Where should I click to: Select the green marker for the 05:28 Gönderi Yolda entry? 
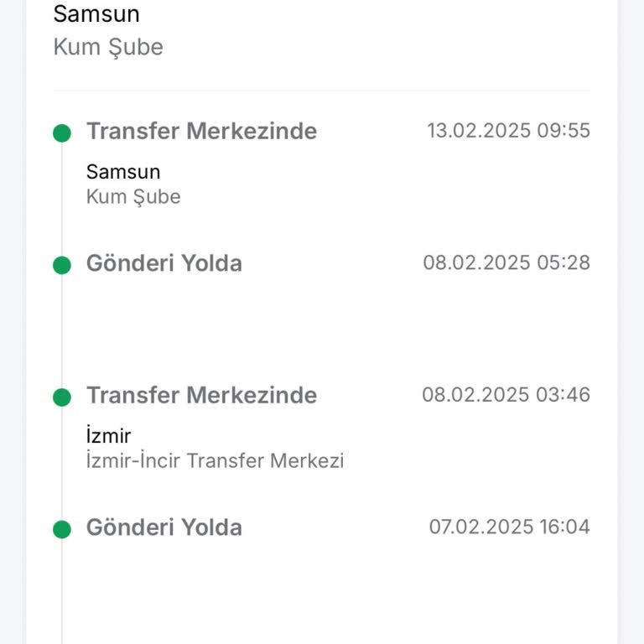click(x=62, y=265)
